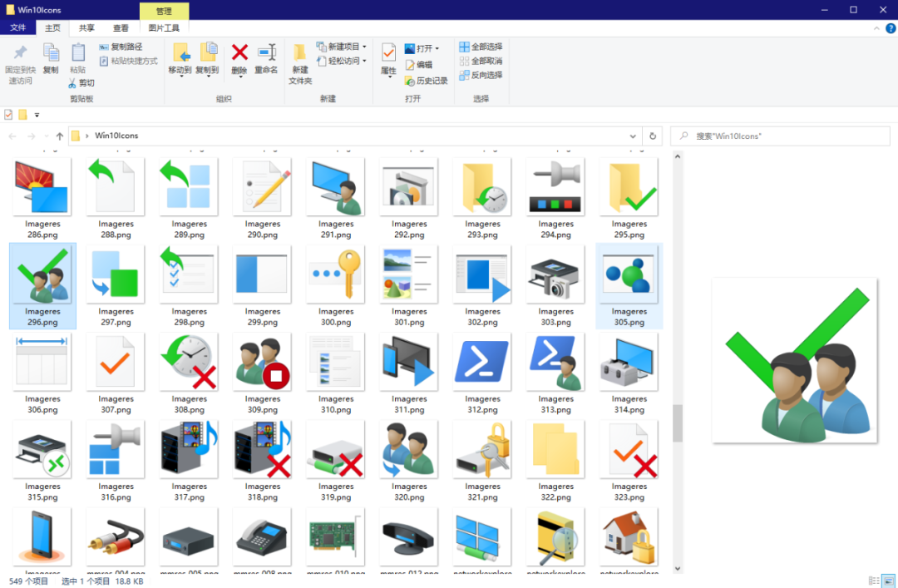The image size is (898, 588).
Task: Click New folder (新建文件夹) icon
Action: coord(299,53)
